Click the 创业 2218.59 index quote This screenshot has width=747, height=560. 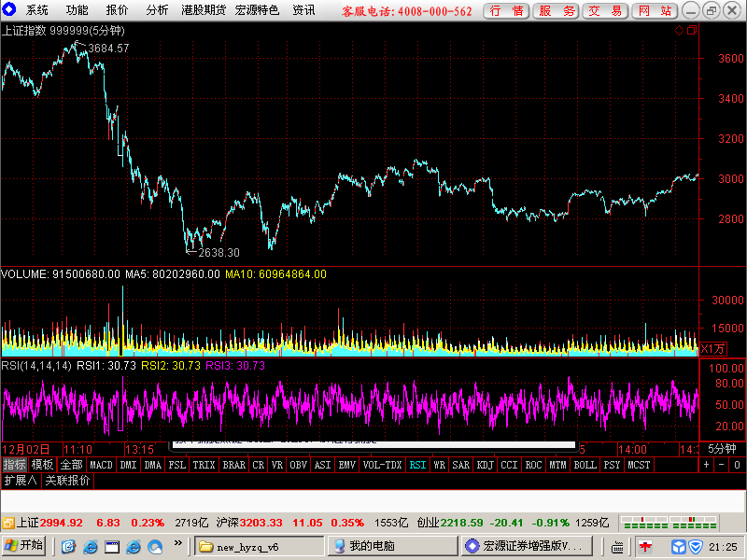(x=450, y=523)
